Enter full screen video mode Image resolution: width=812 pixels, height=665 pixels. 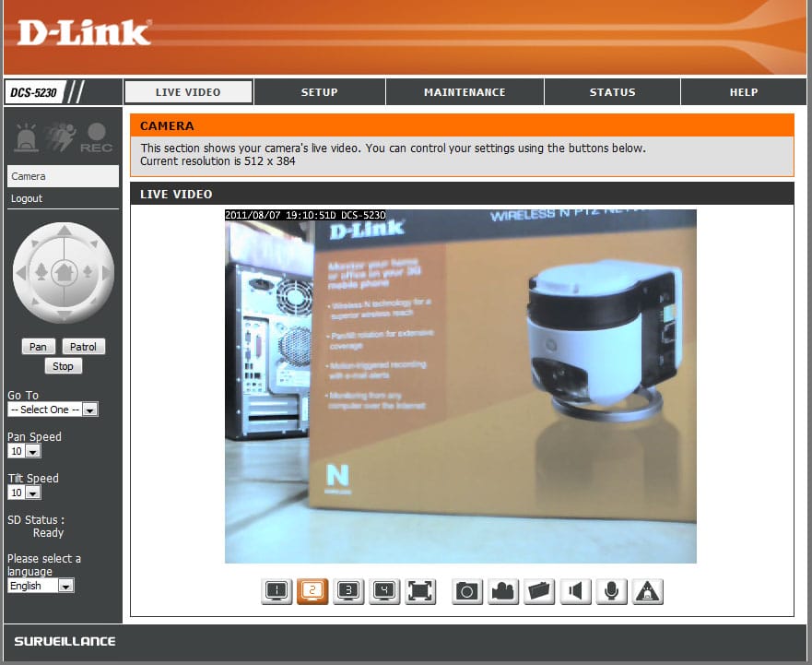coord(420,591)
